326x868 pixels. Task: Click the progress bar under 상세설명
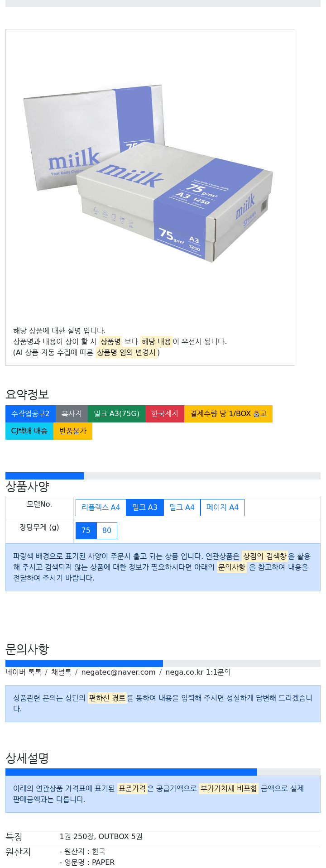163,772
